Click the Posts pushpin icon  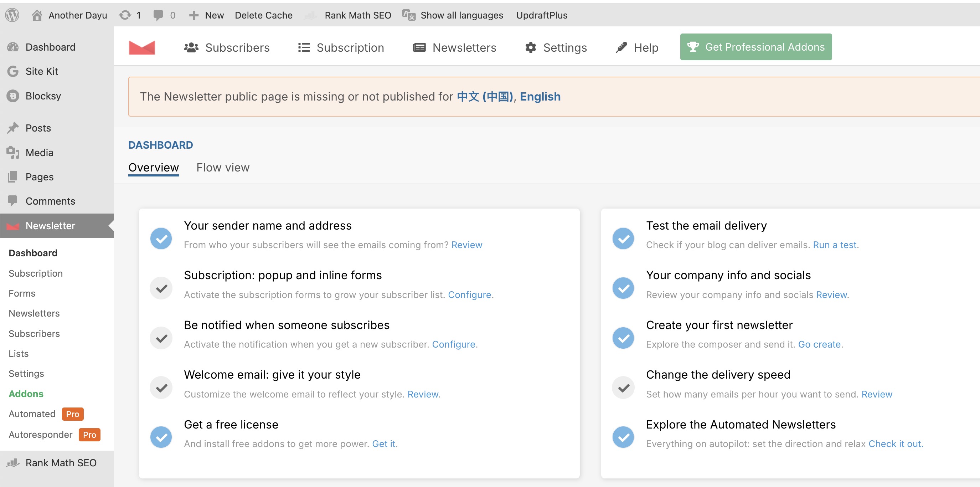point(13,128)
